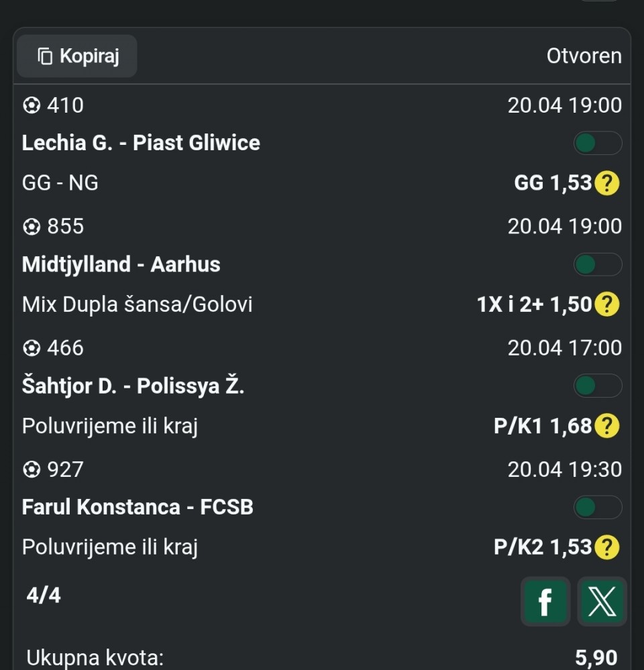Image resolution: width=644 pixels, height=670 pixels.
Task: Click the Kopiraj copy button
Action: pos(77,56)
